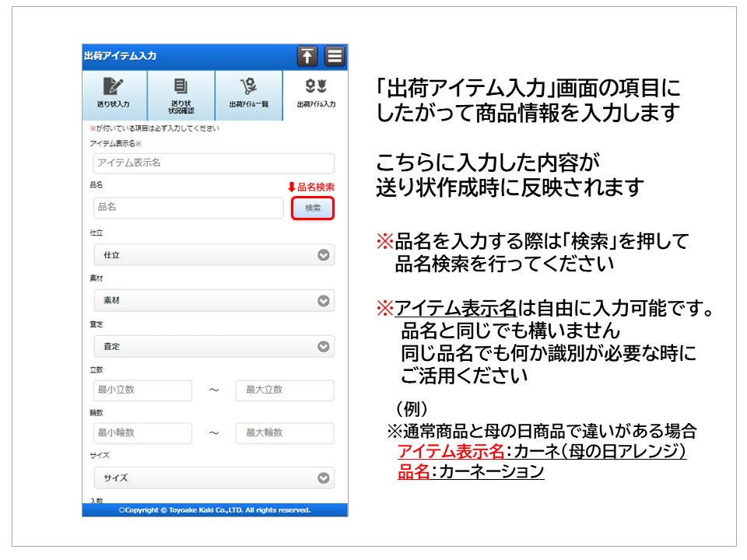Click the red 品名検索 arrow label
Image resolution: width=747 pixels, height=560 pixels.
click(310, 187)
